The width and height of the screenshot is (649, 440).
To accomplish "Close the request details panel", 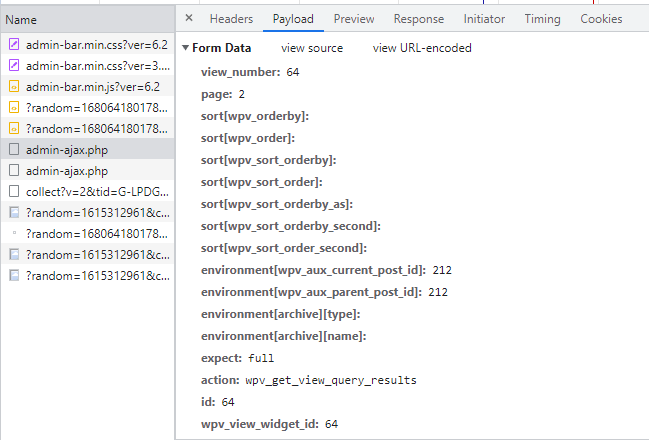I will click(189, 18).
